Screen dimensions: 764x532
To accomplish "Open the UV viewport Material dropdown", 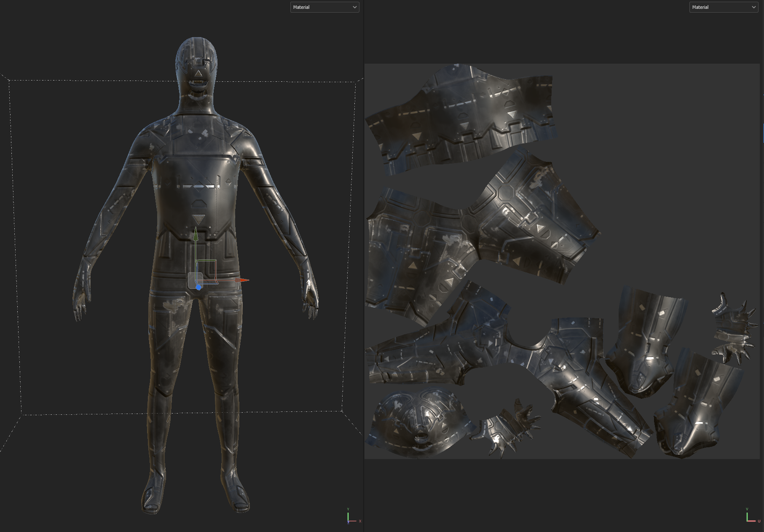I will (x=724, y=7).
